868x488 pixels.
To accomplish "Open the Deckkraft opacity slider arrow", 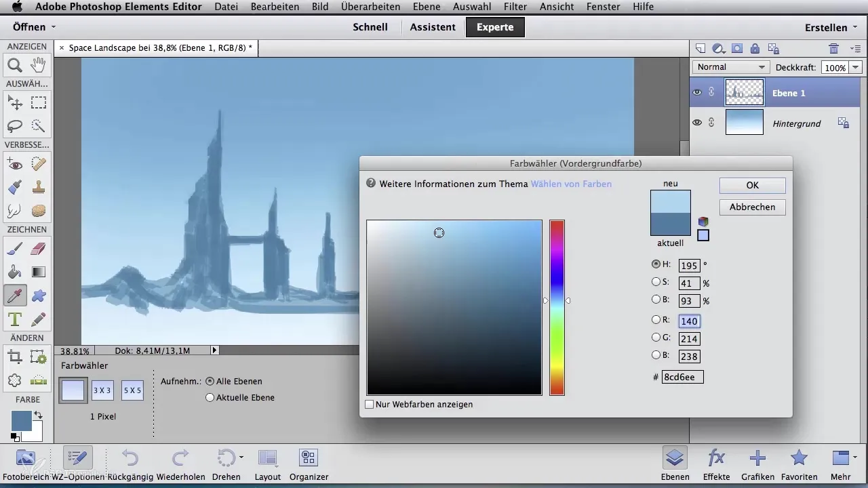I will tap(855, 68).
